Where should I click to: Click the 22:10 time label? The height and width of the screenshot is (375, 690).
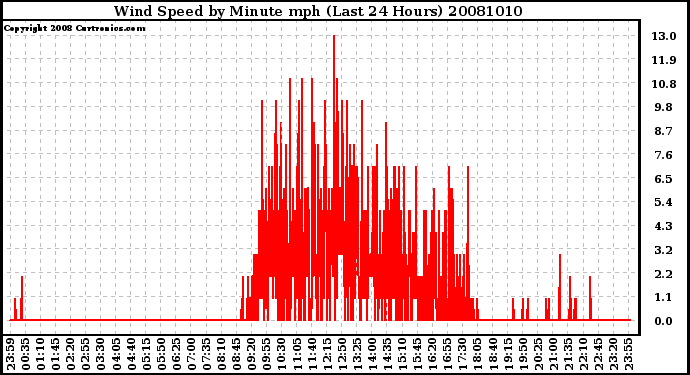tap(583, 355)
